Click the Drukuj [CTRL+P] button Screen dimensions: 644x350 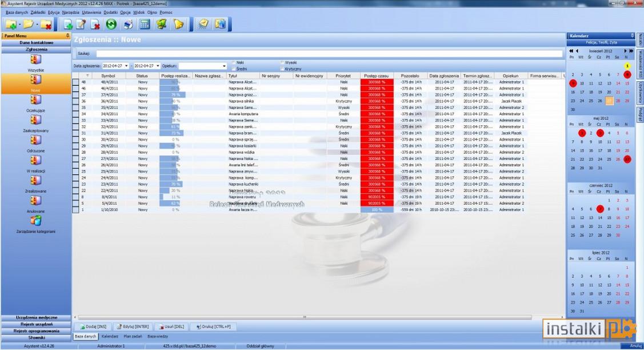pyautogui.click(x=214, y=327)
